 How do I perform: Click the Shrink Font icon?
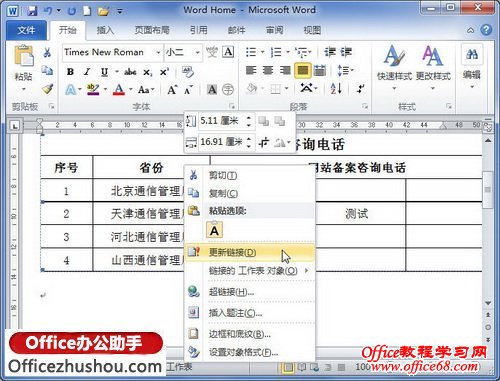point(188,90)
